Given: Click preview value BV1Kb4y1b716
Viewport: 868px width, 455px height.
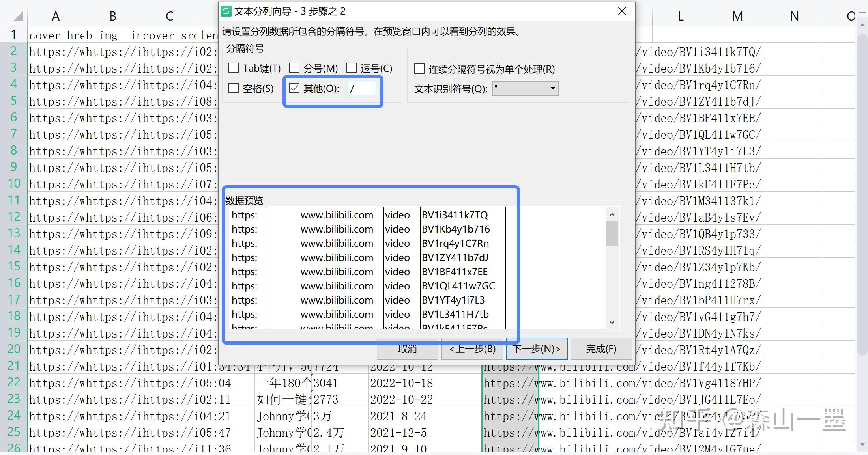Looking at the screenshot, I should pos(456,229).
